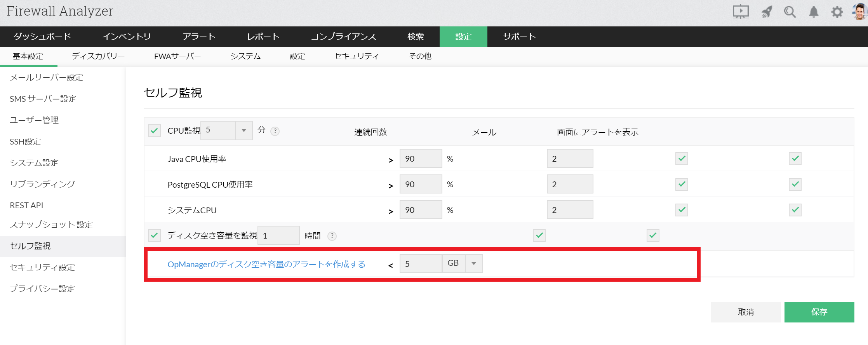The height and width of the screenshot is (345, 868).
Task: Open プライバシー設定 in the sidebar
Action: click(42, 289)
